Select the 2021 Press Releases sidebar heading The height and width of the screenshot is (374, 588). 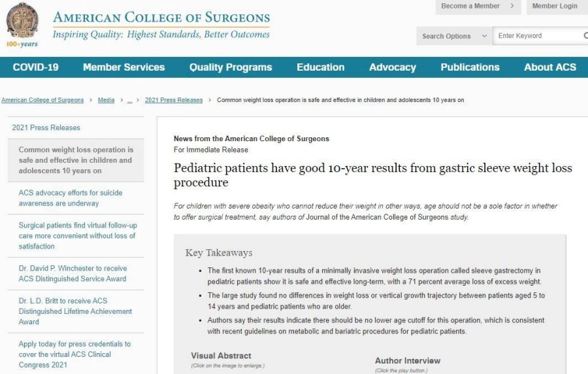(46, 127)
